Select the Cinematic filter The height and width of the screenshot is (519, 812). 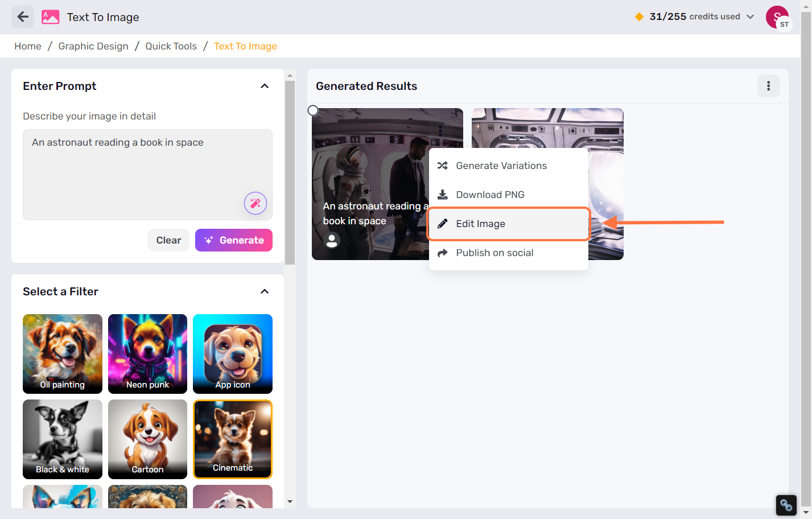233,439
